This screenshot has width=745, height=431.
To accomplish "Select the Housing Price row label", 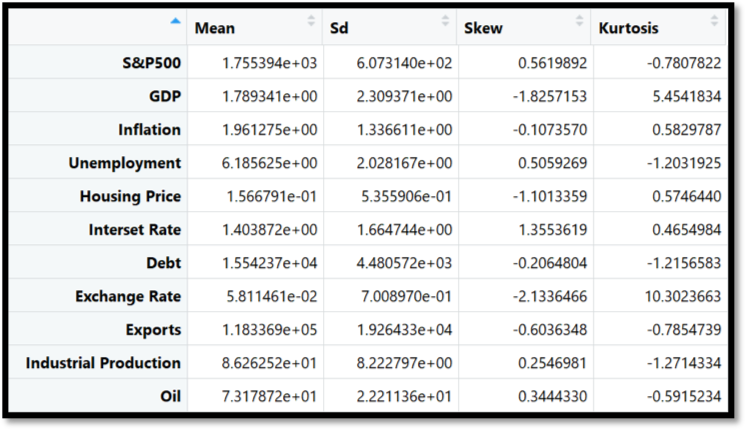I will 130,196.
